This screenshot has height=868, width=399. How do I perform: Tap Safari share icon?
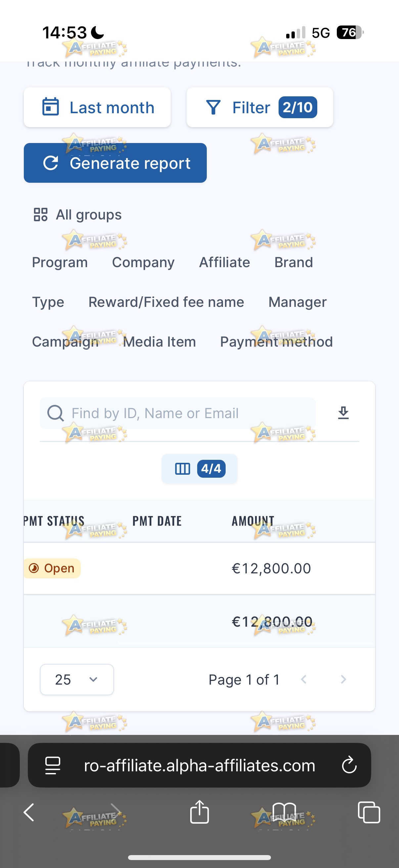pos(199,812)
